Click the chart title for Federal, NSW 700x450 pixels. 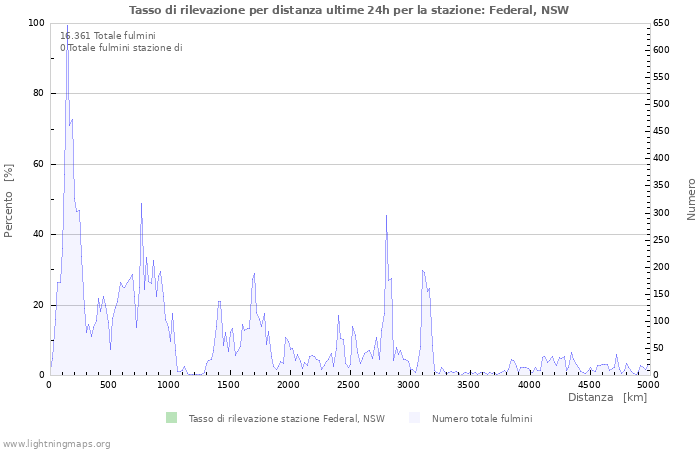[x=349, y=10]
